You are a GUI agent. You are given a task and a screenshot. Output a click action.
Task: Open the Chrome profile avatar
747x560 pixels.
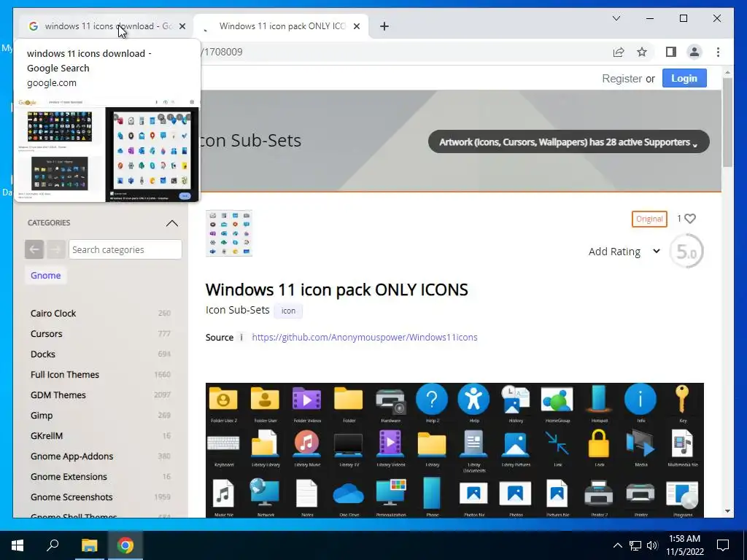click(694, 52)
